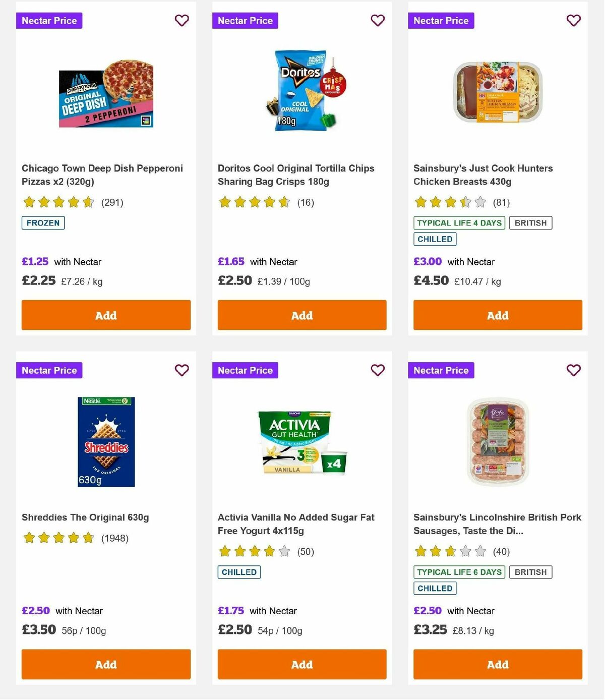605x700 pixels.
Task: Select the CHILLED tag on Activia yogurt
Action: (238, 572)
